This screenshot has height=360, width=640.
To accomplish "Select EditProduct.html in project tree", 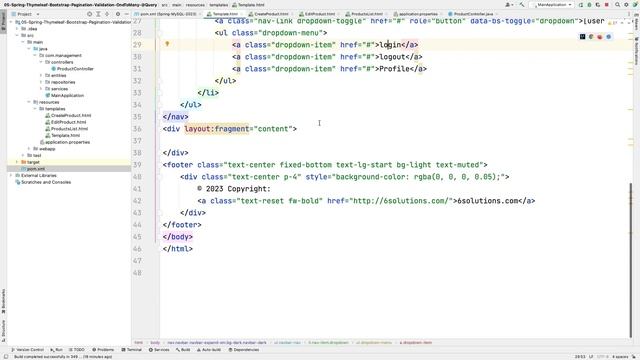I will coord(66,122).
